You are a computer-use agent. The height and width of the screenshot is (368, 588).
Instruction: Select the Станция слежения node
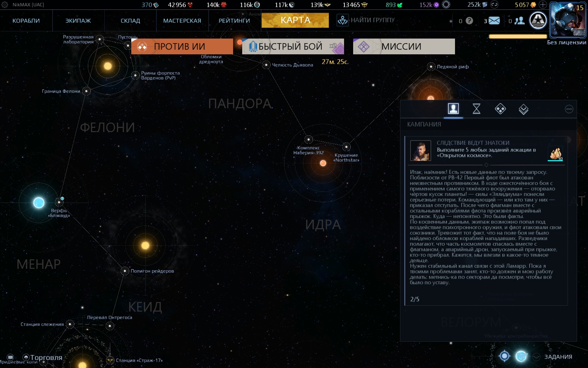pos(70,324)
